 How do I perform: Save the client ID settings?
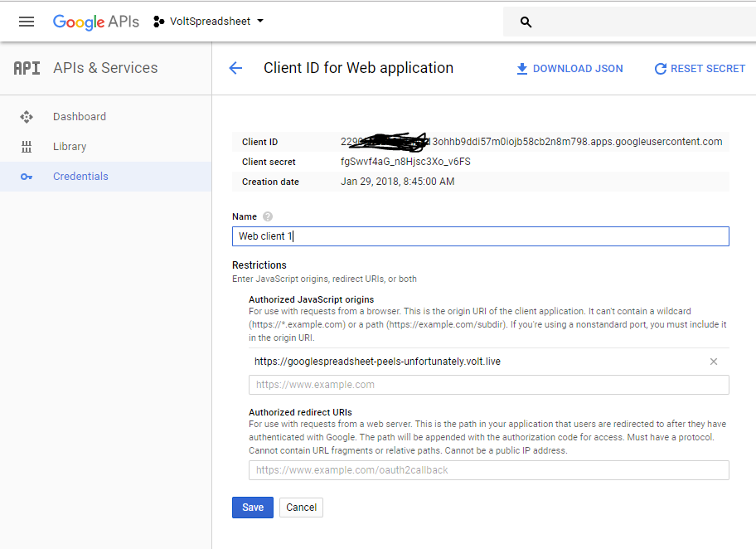(253, 508)
